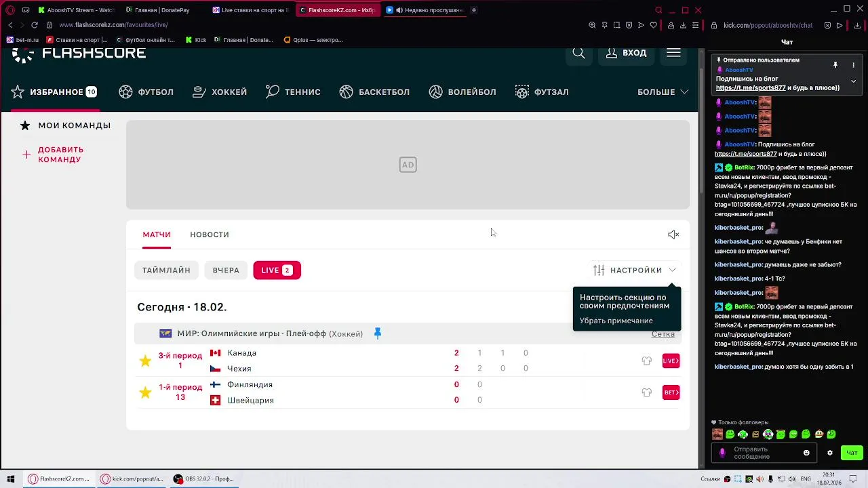
Task: Click the Flashscore logo
Action: tap(79, 54)
